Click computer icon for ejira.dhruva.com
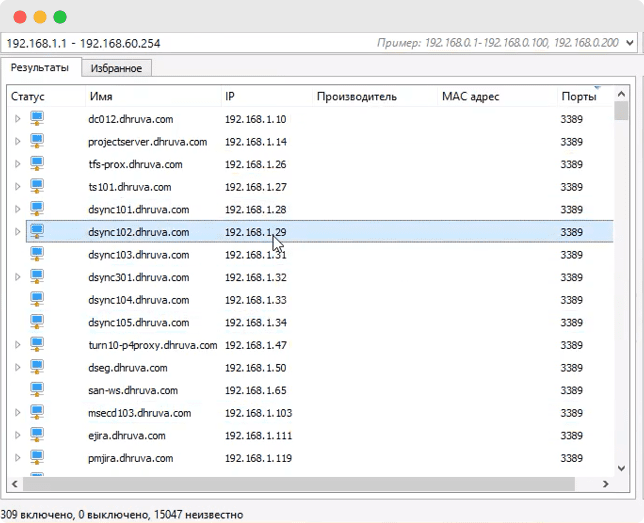Image resolution: width=644 pixels, height=523 pixels. click(x=37, y=435)
